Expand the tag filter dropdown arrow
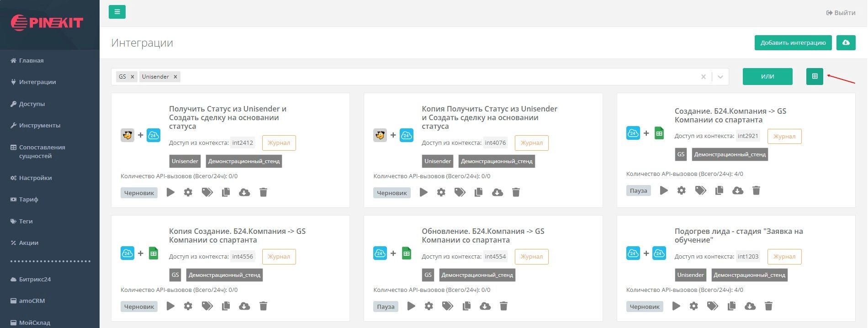 [720, 77]
